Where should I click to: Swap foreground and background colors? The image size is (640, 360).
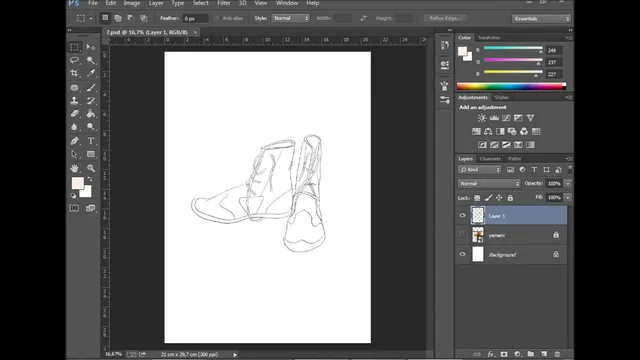[89, 179]
